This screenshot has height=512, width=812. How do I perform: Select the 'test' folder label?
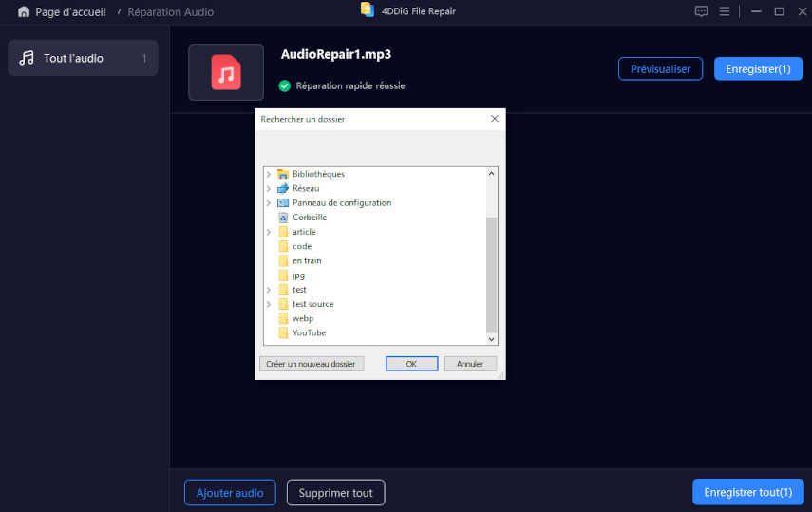pos(299,290)
